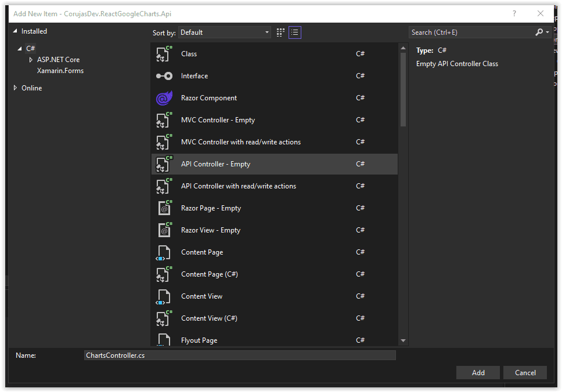Image resolution: width=562 pixels, height=392 pixels.
Task: Select the Interface template text
Action: coord(194,76)
